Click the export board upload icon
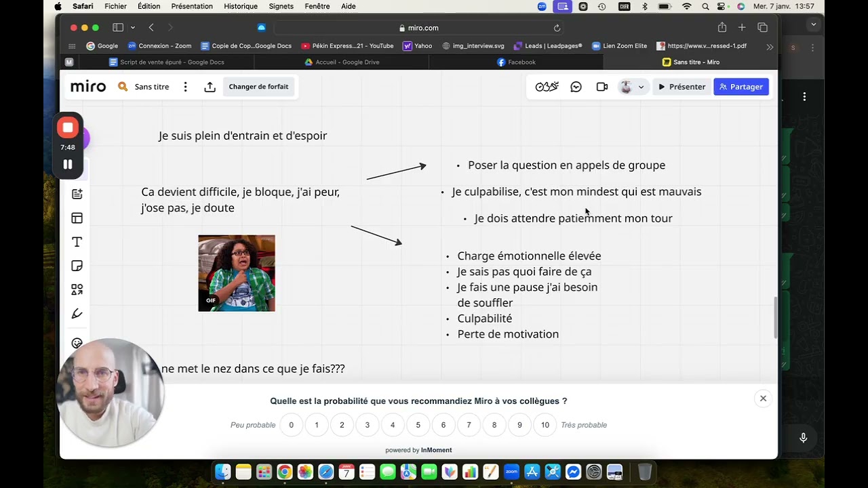Image resolution: width=868 pixels, height=488 pixels. (x=210, y=87)
